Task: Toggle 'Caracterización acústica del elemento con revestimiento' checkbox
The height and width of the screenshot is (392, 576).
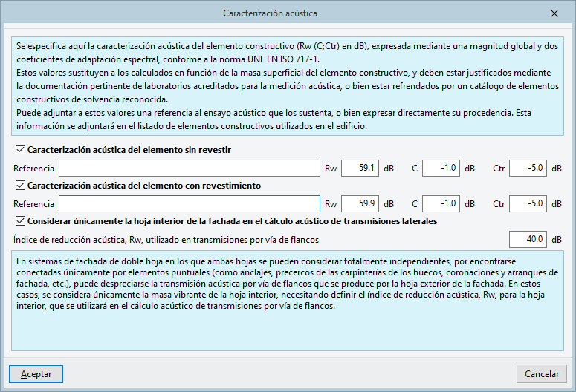Action: pyautogui.click(x=20, y=186)
